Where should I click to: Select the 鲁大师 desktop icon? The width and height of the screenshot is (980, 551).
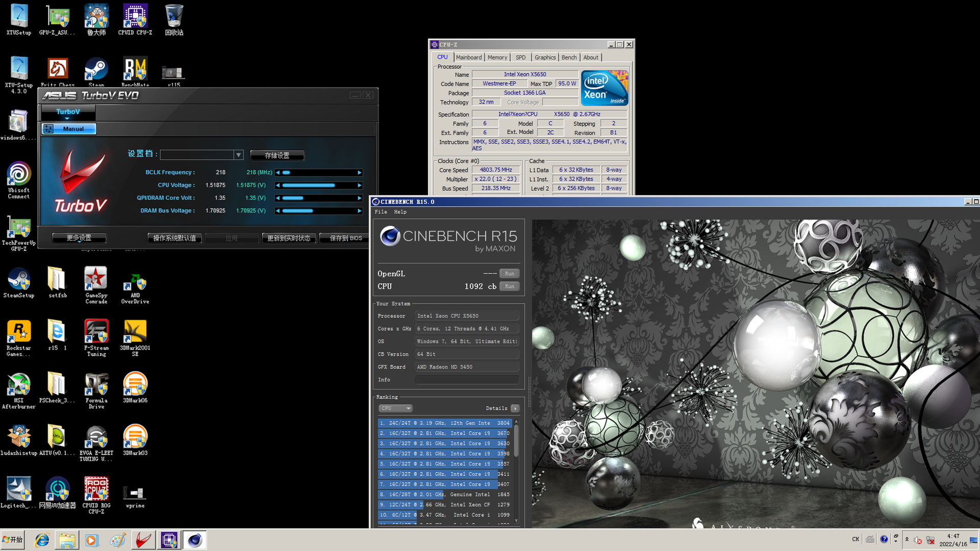(x=96, y=19)
